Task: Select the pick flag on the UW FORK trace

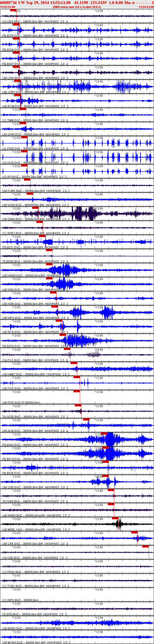Action: point(27,179)
